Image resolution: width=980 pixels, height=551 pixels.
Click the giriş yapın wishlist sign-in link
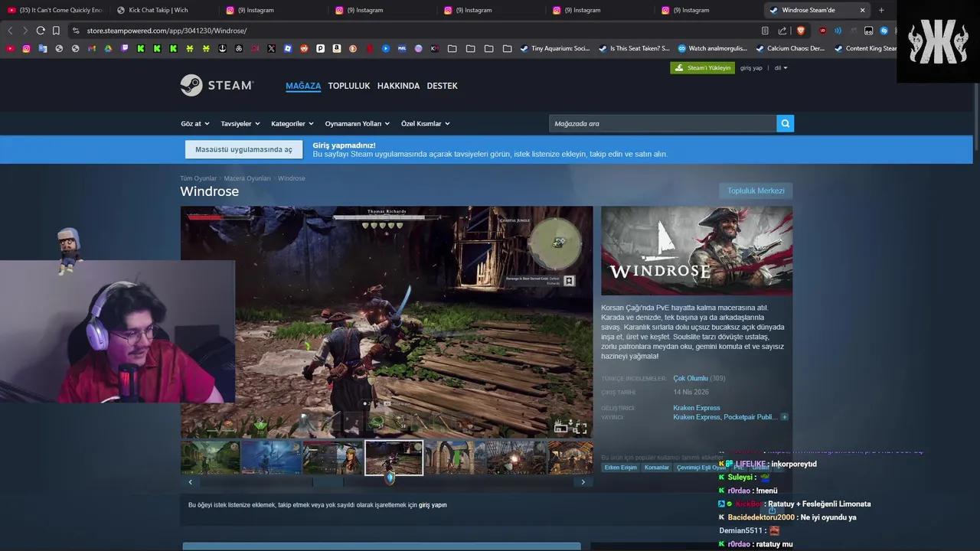(x=433, y=505)
